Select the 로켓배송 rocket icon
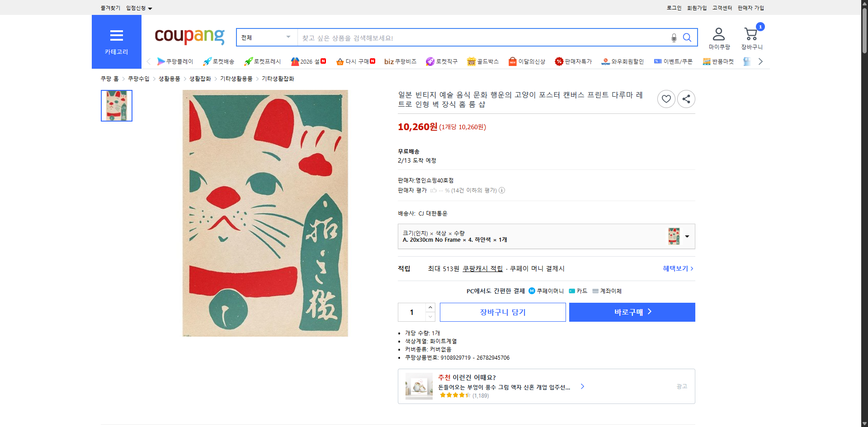The image size is (868, 427). click(207, 61)
